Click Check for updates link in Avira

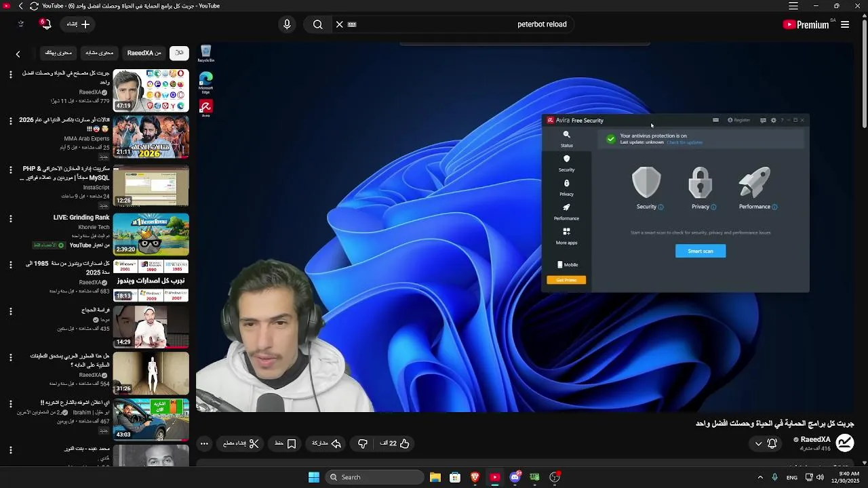pos(684,142)
